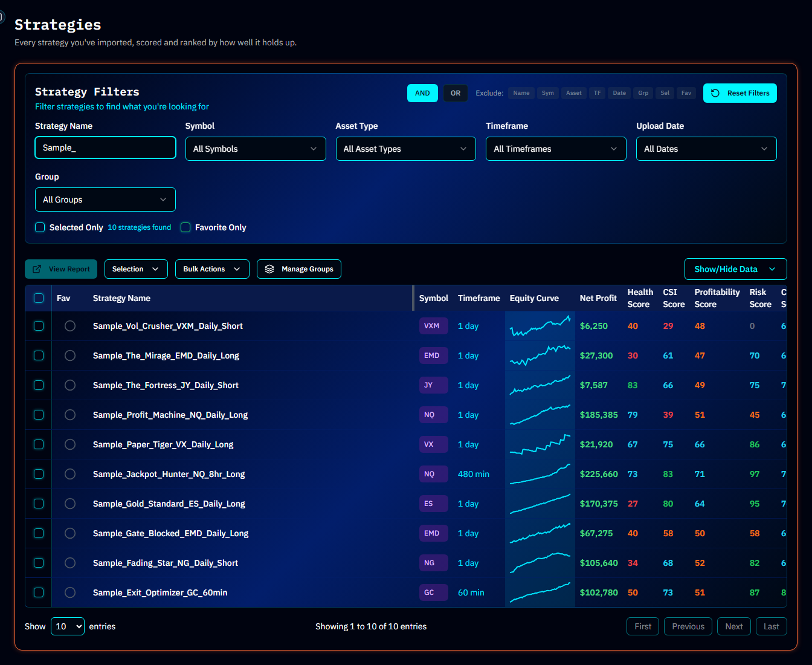Switch filter logic to OR

[456, 93]
